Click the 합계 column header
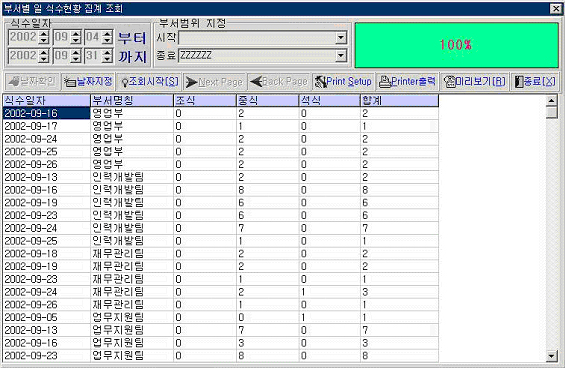Screen dimensions: 565x368 coord(400,101)
